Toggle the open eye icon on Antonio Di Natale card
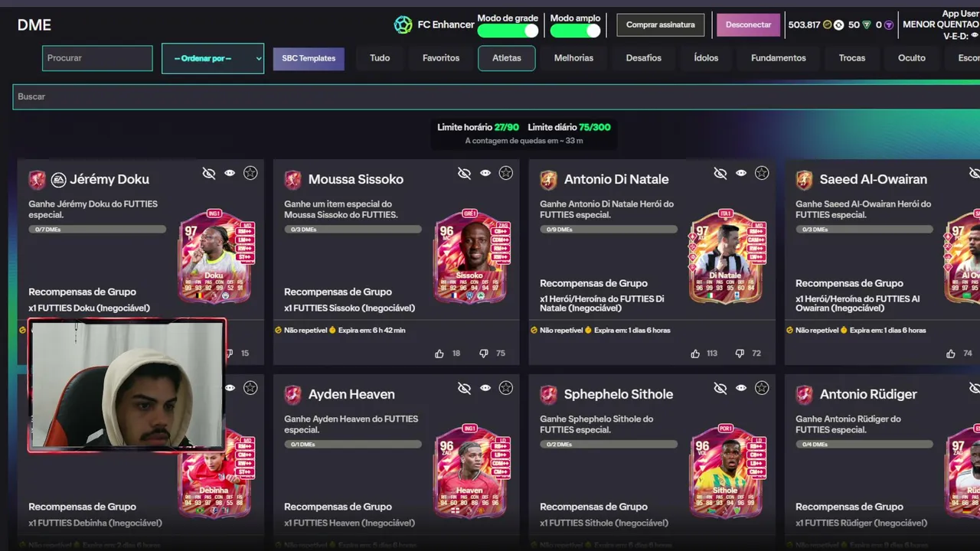The height and width of the screenshot is (551, 980). (x=741, y=173)
